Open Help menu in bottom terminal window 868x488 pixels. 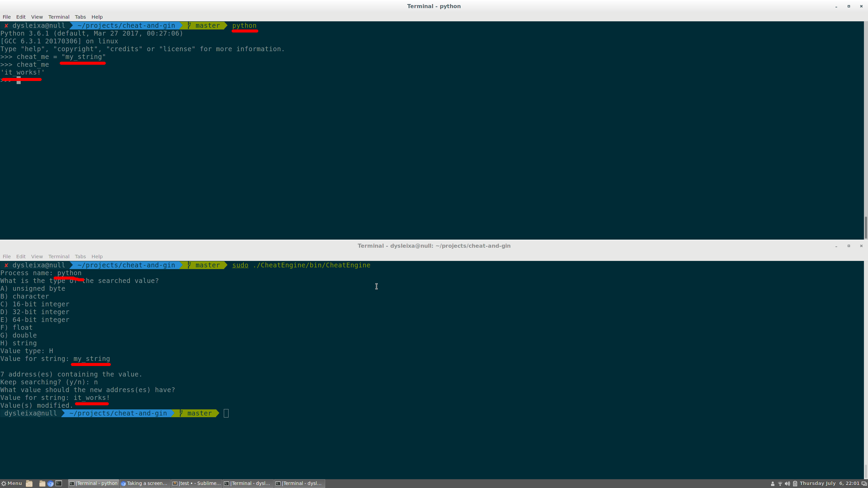[x=97, y=257]
